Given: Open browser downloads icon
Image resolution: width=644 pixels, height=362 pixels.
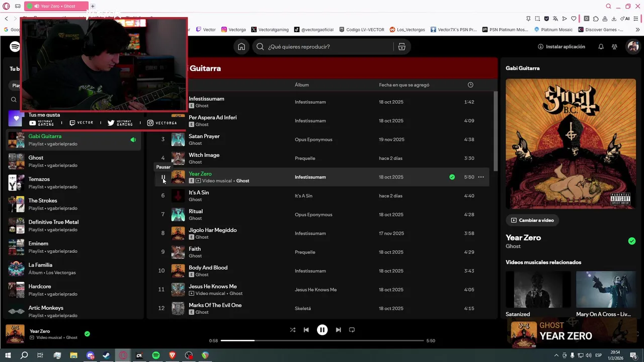Looking at the screenshot, I should tap(614, 19).
